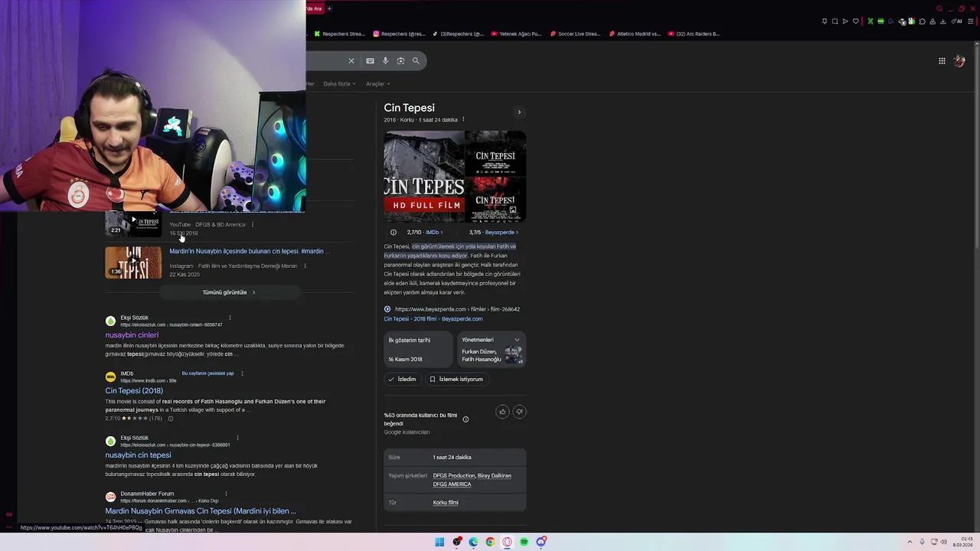Open options for nusaybin cin tepesi result

click(237, 438)
